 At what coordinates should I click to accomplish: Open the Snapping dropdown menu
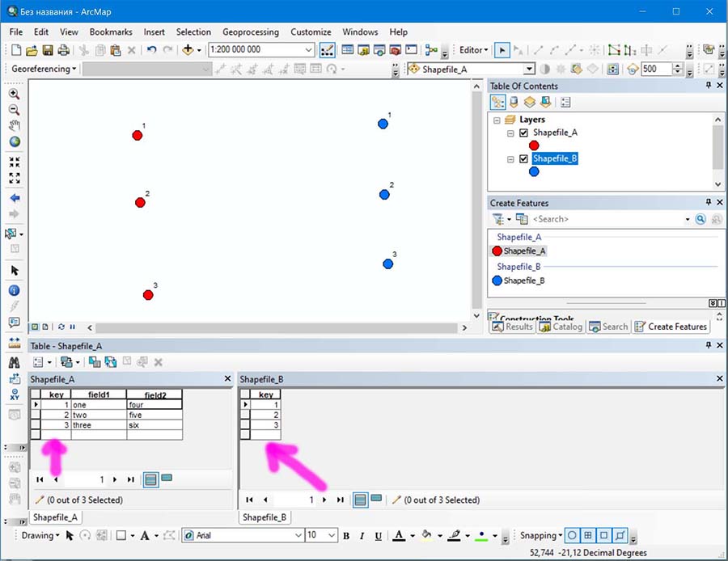pos(541,535)
